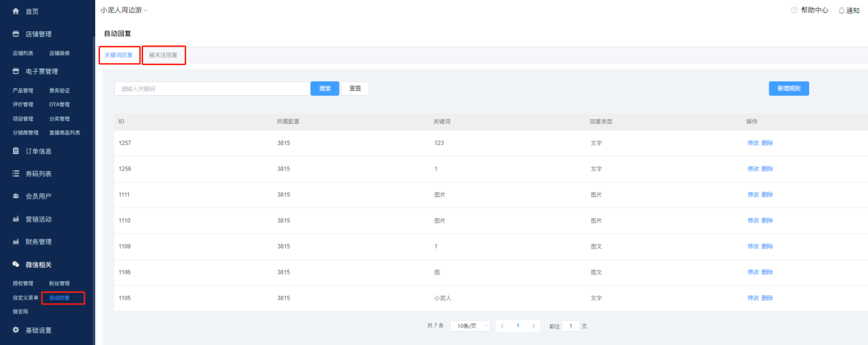Click the blue 搜索 button
The height and width of the screenshot is (345, 868).
pyautogui.click(x=325, y=88)
